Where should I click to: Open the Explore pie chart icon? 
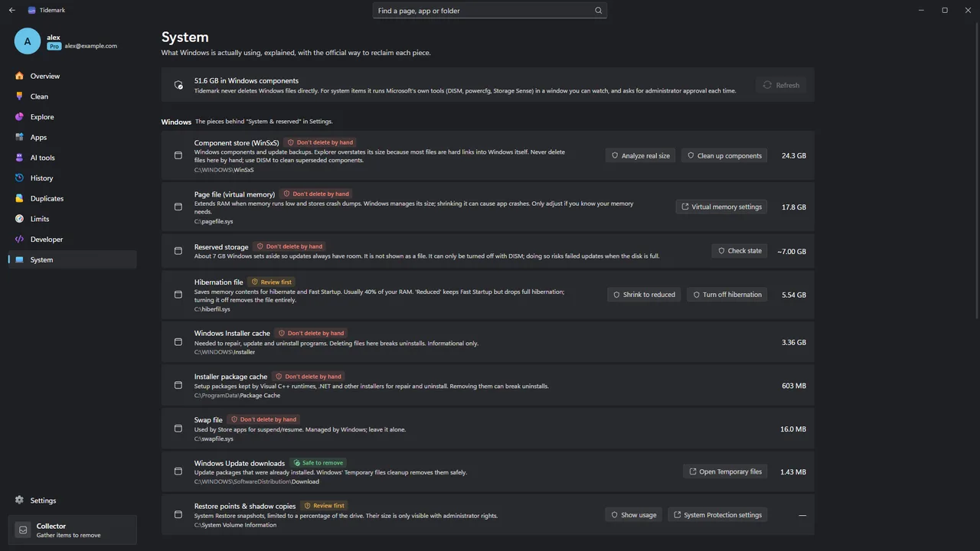19,117
